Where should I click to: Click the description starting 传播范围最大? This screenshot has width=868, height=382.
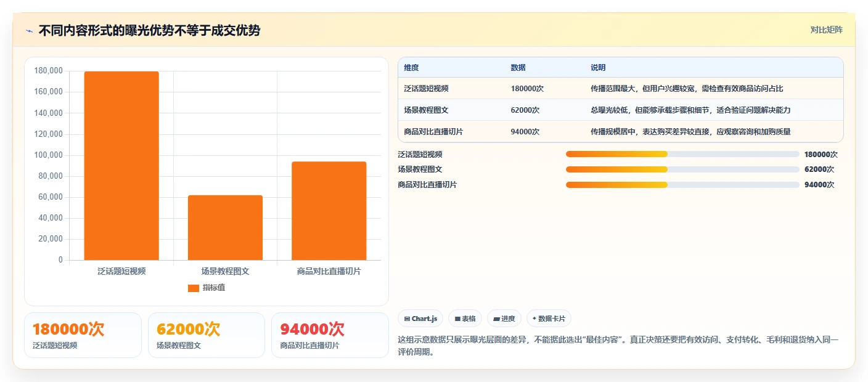pyautogui.click(x=687, y=89)
